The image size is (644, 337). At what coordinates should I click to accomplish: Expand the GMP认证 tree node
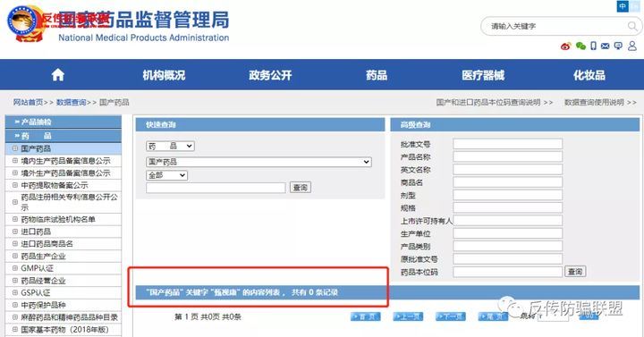pos(15,268)
